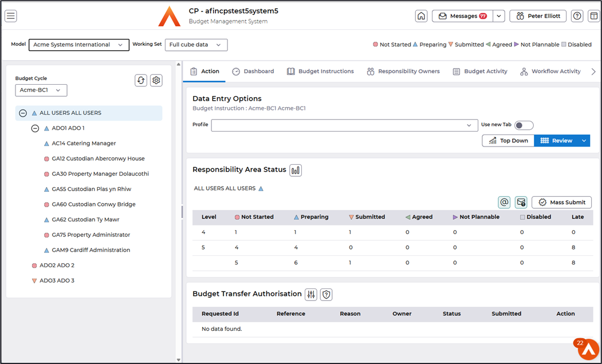The image size is (602, 364).
Task: Open the hamburger navigation menu
Action: (11, 16)
